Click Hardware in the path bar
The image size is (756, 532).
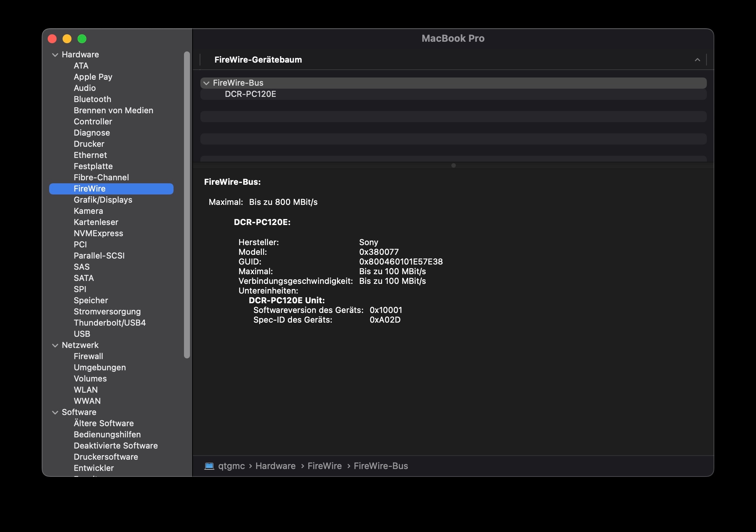[275, 466]
